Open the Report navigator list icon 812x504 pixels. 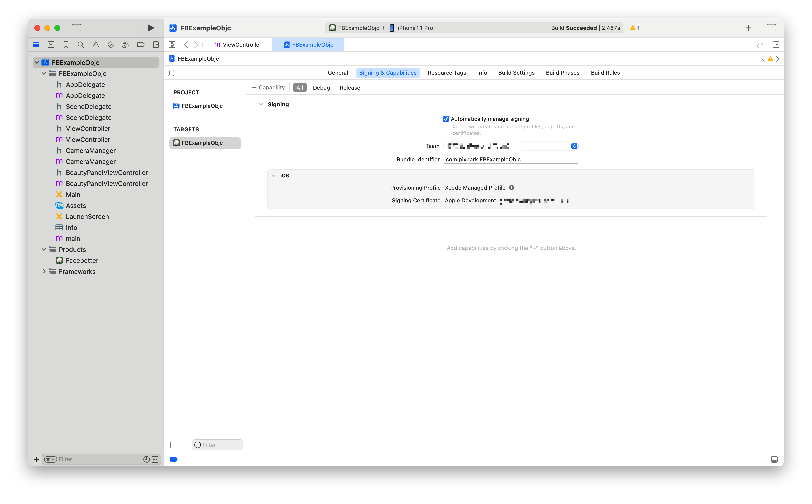(x=156, y=44)
